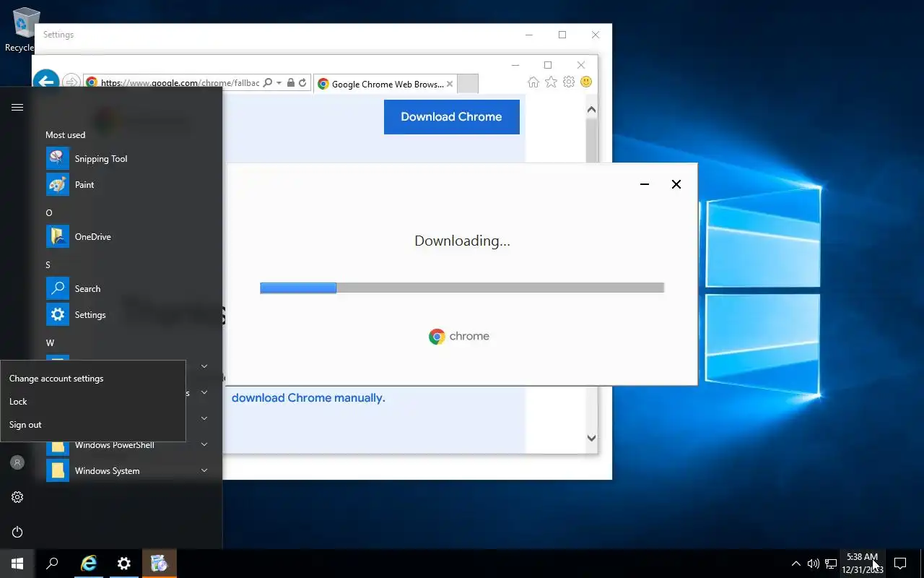Go back in Internet Explorer

[46, 82]
